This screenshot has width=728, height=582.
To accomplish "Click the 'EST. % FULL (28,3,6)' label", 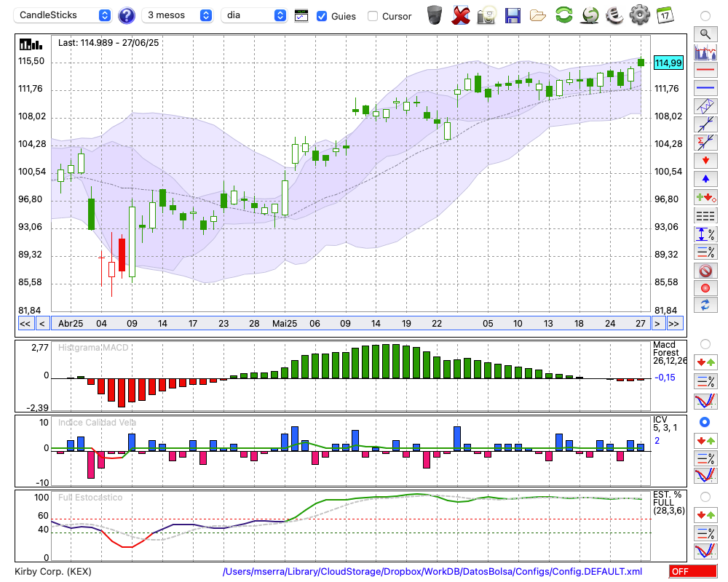I will tap(669, 503).
